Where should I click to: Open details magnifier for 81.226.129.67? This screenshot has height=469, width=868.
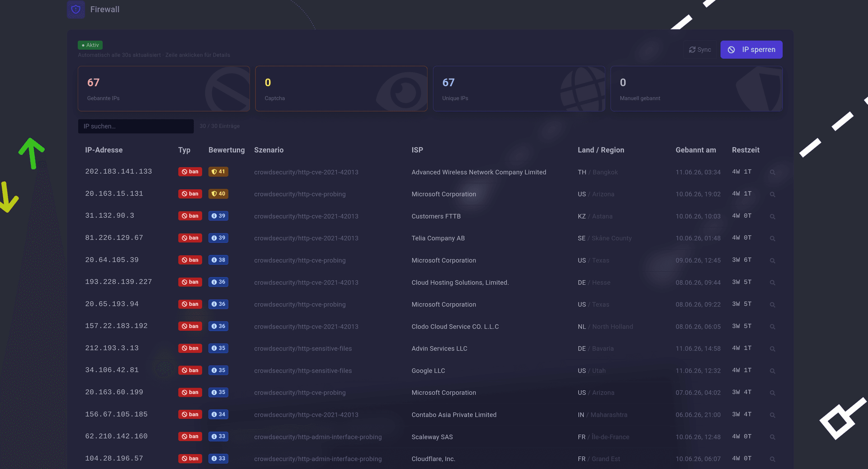pos(773,238)
